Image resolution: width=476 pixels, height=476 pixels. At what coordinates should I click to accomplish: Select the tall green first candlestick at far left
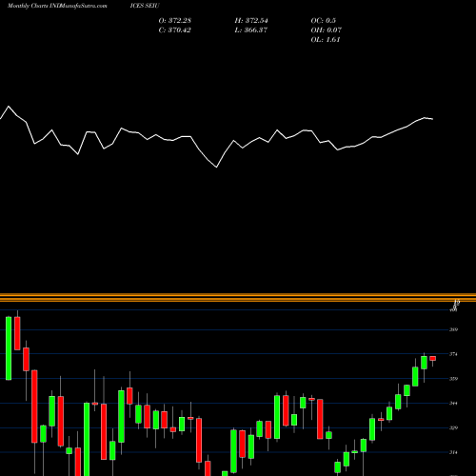click(x=9, y=348)
